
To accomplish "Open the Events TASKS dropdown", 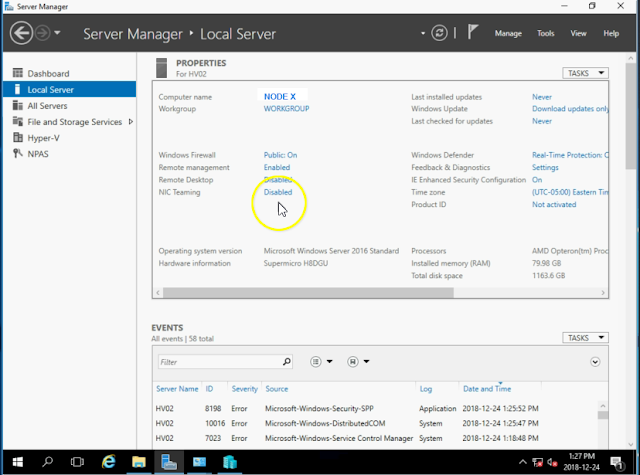I will tap(585, 338).
